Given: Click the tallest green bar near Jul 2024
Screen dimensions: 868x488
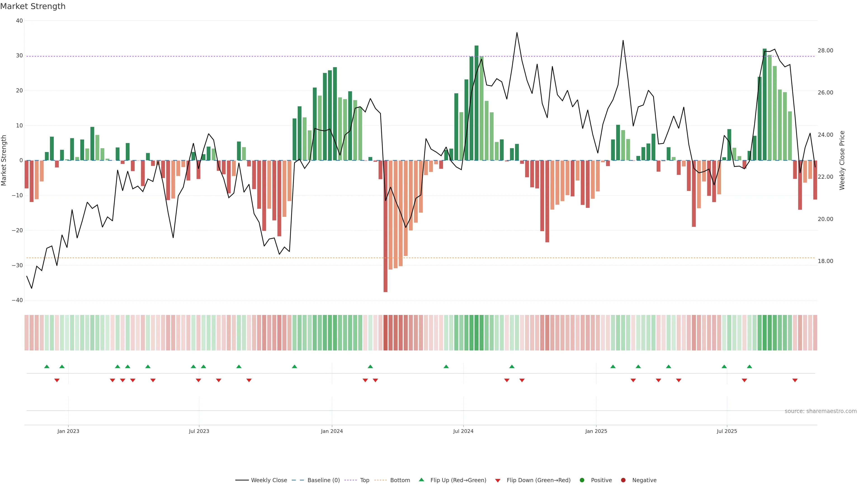Looking at the screenshot, I should (476, 103).
